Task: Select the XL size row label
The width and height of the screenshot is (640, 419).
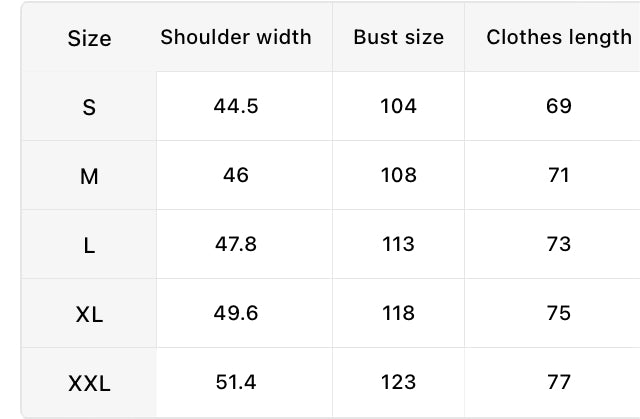Action: tap(89, 315)
